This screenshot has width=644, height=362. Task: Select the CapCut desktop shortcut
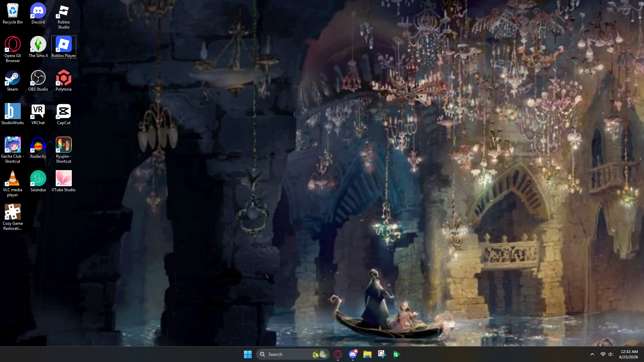(x=64, y=114)
